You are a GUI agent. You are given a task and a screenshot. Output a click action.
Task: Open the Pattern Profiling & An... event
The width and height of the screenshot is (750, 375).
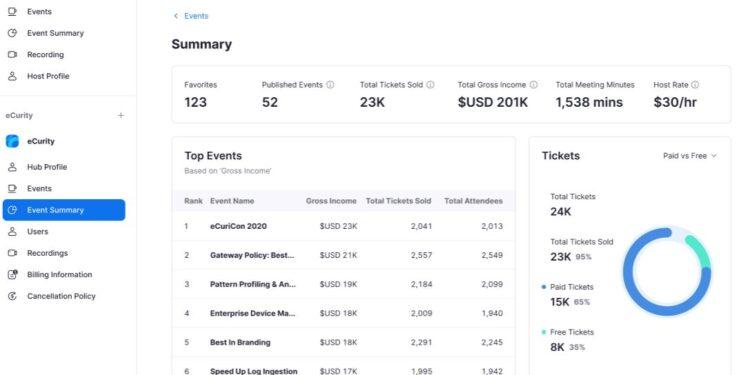point(253,284)
